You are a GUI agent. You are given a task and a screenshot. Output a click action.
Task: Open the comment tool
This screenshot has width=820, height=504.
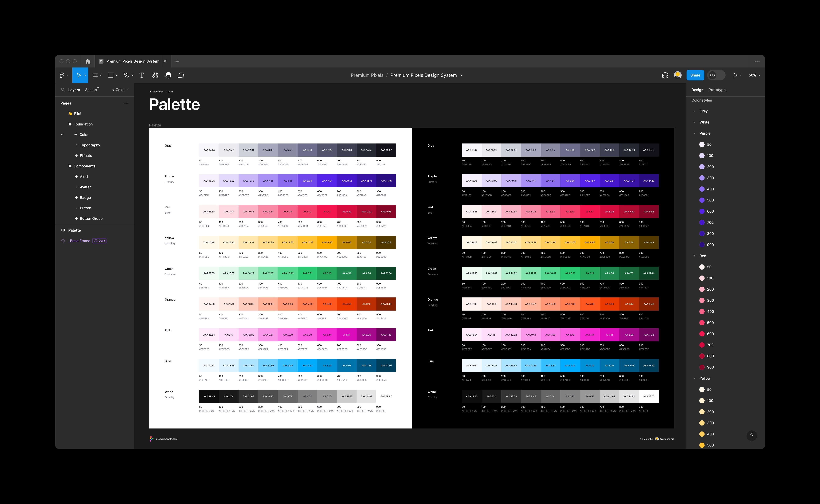pyautogui.click(x=181, y=75)
